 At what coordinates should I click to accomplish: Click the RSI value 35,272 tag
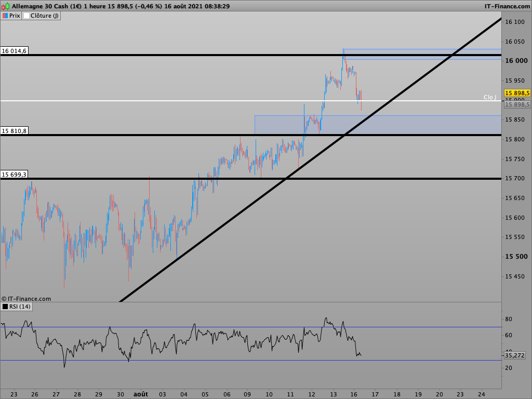coord(514,355)
